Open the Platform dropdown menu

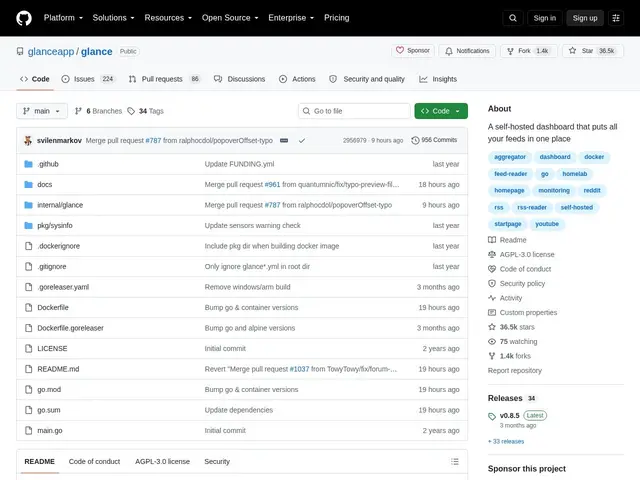(x=63, y=18)
